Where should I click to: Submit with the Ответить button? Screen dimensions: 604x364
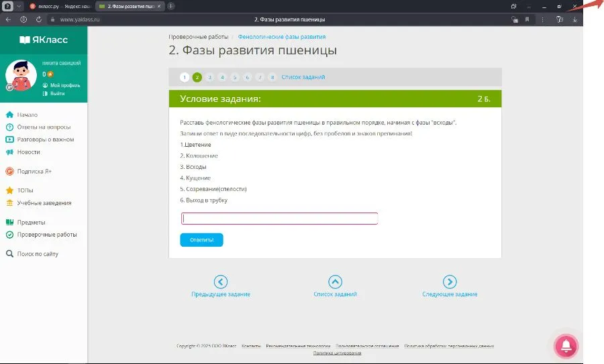[201, 240]
